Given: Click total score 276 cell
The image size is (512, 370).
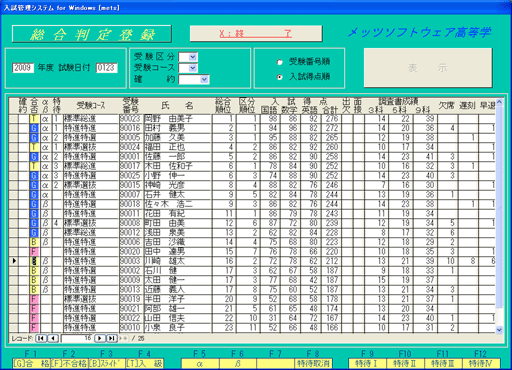Looking at the screenshot, I should tap(332, 119).
